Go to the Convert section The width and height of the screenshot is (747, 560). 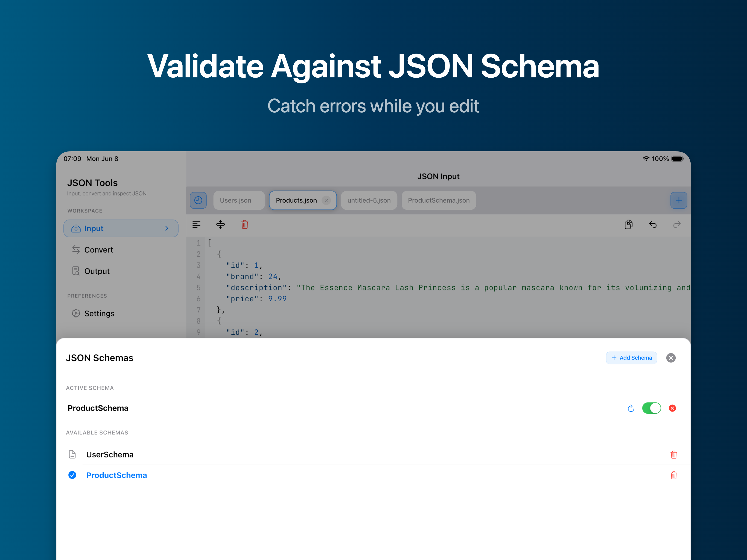click(x=121, y=250)
